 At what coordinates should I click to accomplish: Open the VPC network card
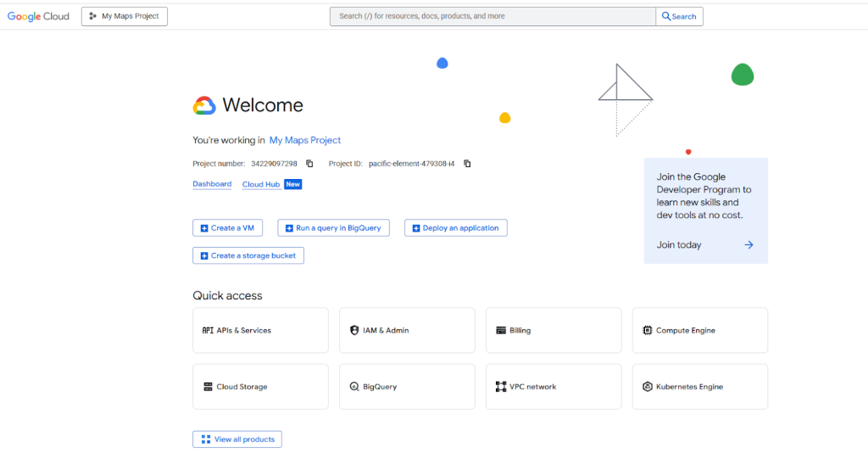[554, 387]
